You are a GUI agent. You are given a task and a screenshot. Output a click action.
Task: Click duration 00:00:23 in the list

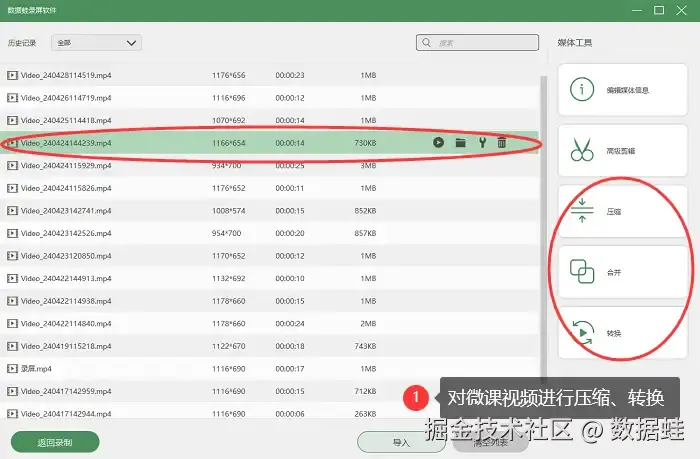pyautogui.click(x=290, y=75)
